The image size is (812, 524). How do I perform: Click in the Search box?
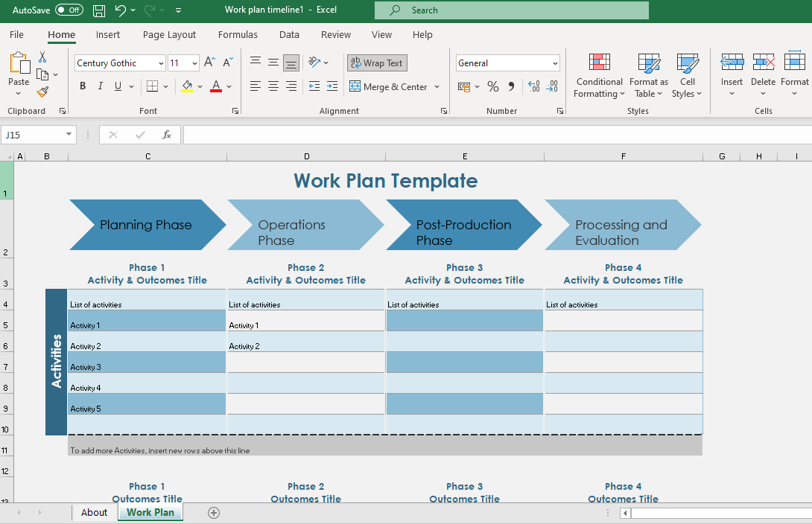[x=512, y=10]
